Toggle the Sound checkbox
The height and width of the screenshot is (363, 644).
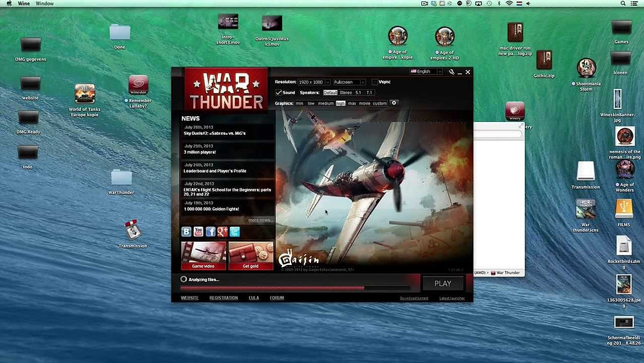[278, 92]
